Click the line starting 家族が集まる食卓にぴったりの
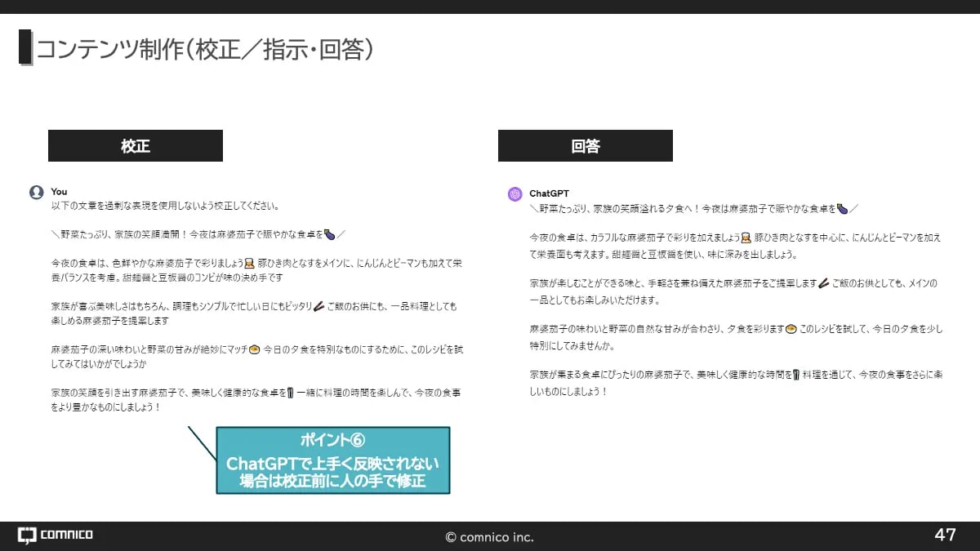The image size is (980, 551). click(x=736, y=375)
